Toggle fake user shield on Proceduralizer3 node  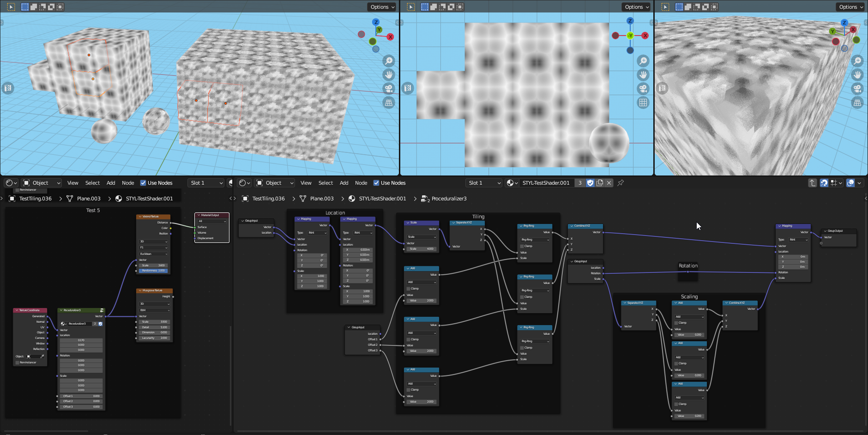coord(100,324)
